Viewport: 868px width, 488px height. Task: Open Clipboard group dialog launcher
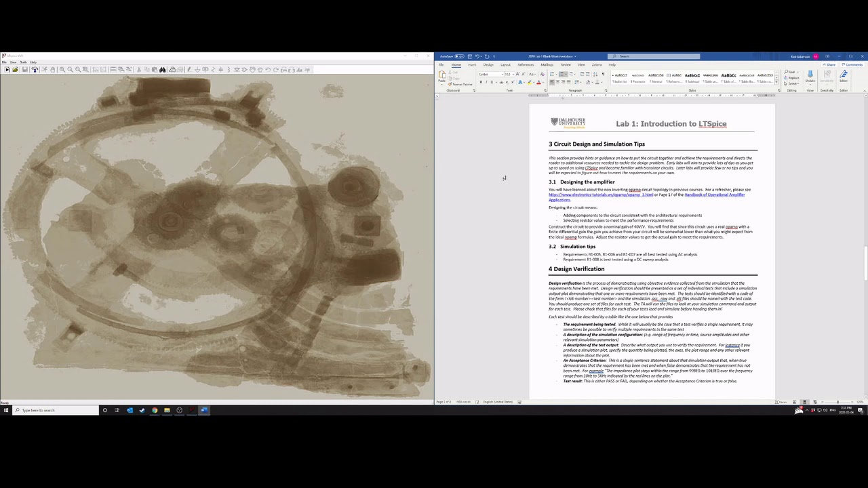coord(475,90)
